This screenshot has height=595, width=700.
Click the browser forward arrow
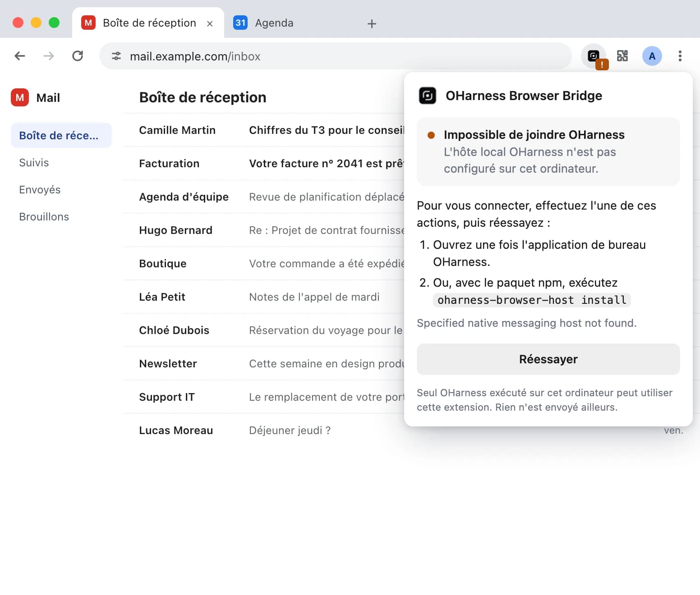(49, 56)
